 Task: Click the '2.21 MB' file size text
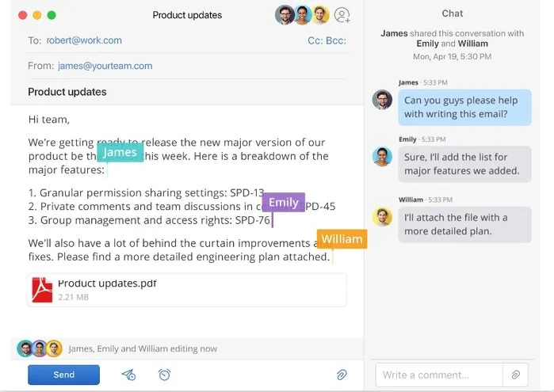[73, 297]
